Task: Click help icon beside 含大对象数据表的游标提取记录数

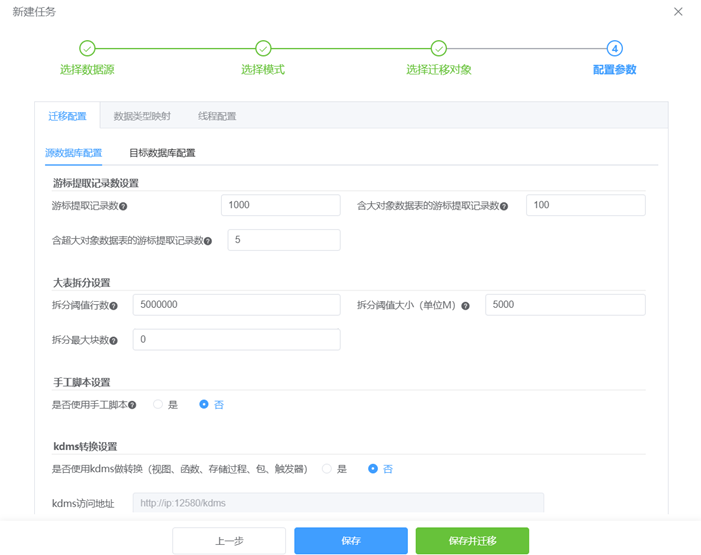Action: click(x=504, y=206)
